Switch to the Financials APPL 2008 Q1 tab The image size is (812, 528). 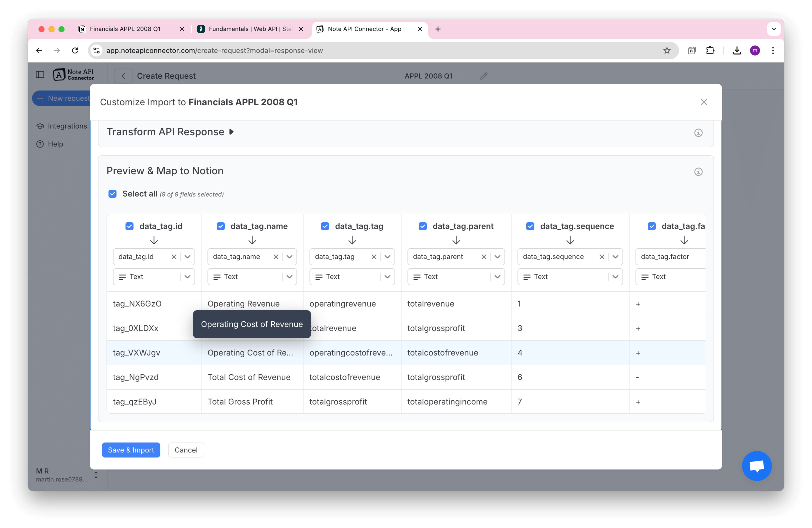[125, 29]
